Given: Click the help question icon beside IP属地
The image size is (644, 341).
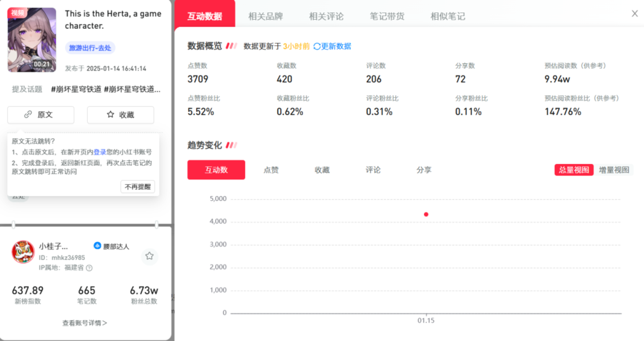Looking at the screenshot, I should [x=89, y=268].
